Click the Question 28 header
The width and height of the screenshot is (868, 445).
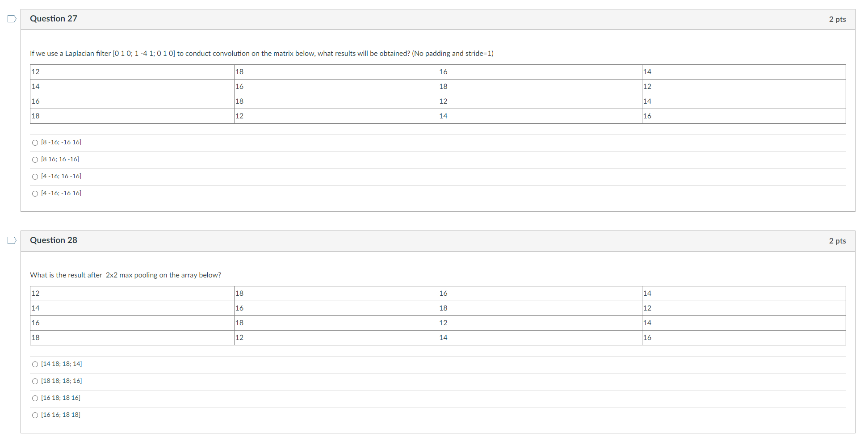click(54, 240)
